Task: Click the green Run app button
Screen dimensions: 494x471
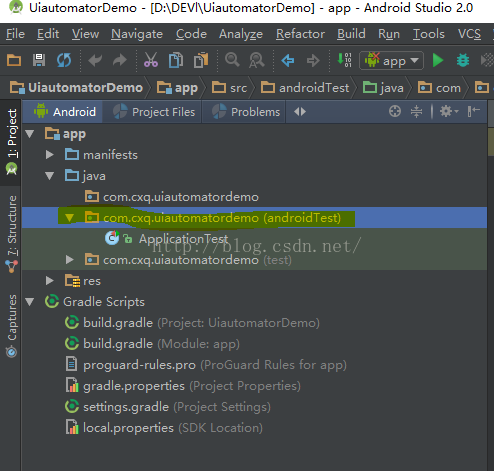Action: pyautogui.click(x=438, y=60)
